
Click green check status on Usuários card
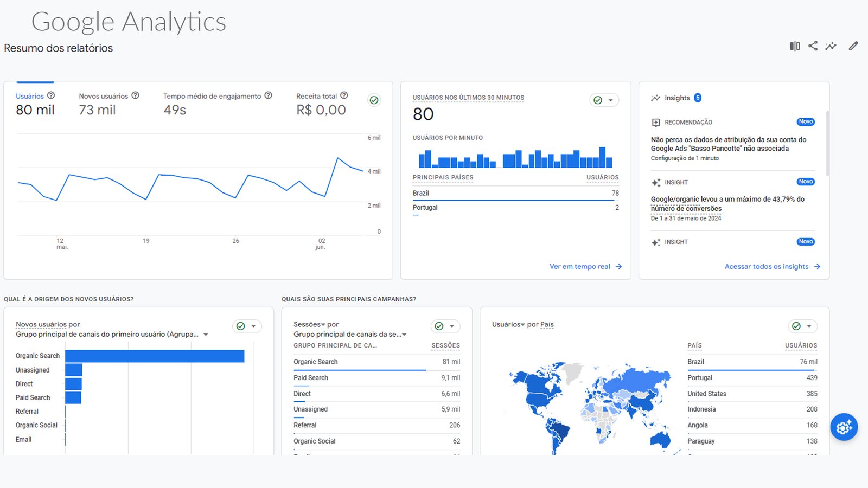tap(374, 100)
